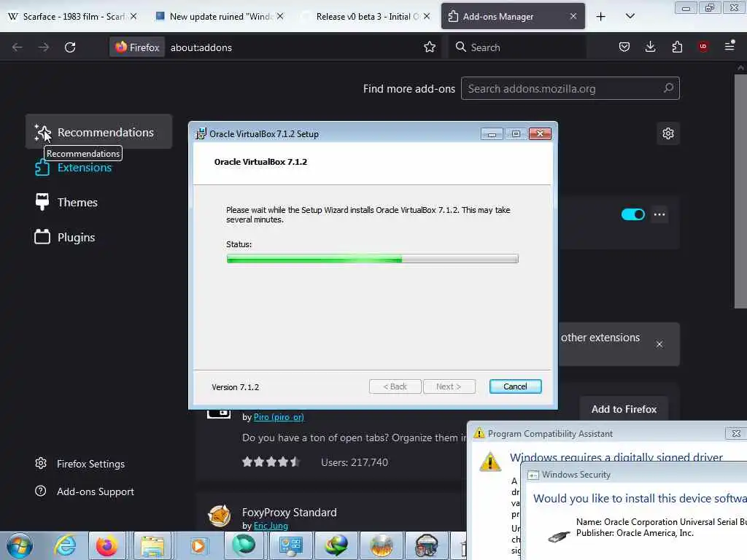The image size is (747, 560).
Task: Click the about:addons address bar
Action: (x=201, y=47)
